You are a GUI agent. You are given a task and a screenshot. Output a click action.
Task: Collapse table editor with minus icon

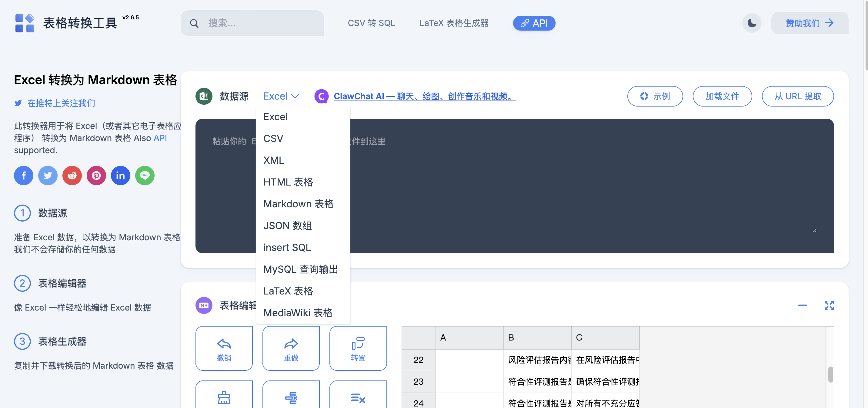pyautogui.click(x=802, y=305)
